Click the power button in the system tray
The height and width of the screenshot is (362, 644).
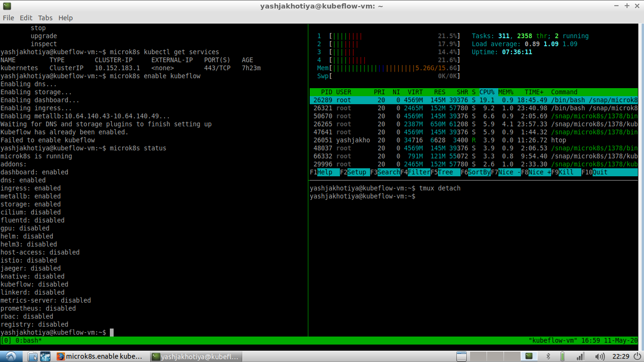tap(637, 357)
